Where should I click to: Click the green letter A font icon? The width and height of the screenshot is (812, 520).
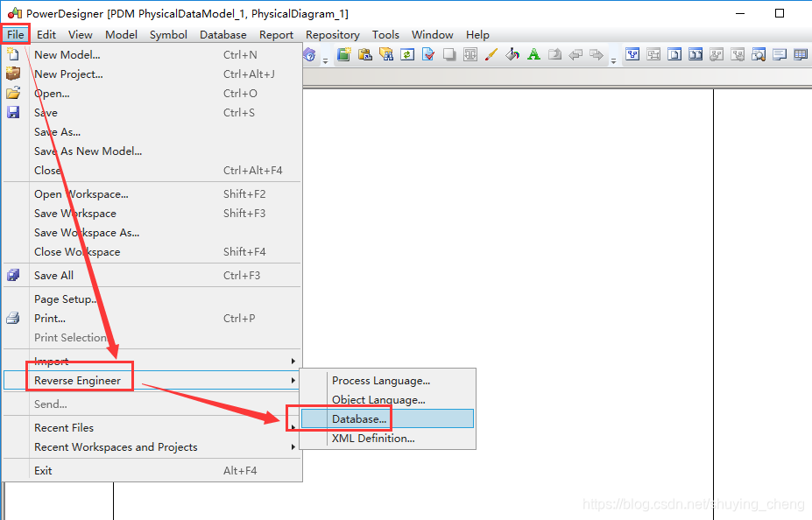(x=533, y=54)
